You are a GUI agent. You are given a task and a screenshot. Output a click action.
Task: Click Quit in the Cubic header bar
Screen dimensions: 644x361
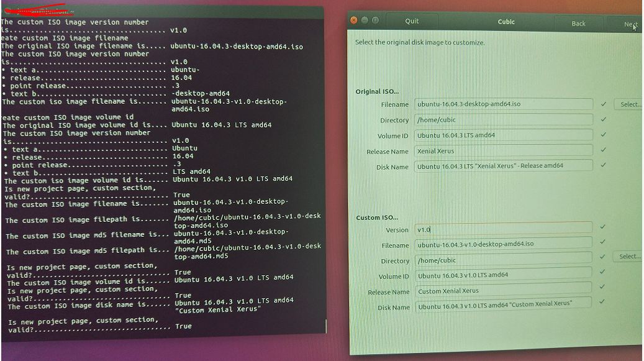[412, 21]
